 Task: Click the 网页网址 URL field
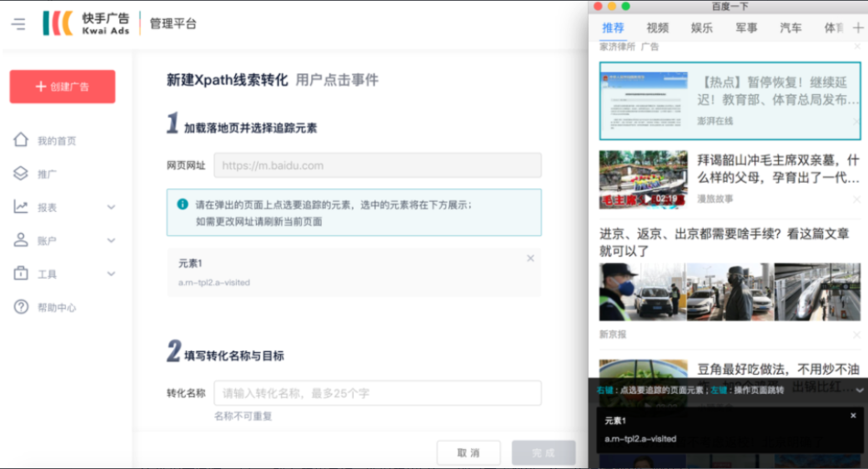(378, 165)
